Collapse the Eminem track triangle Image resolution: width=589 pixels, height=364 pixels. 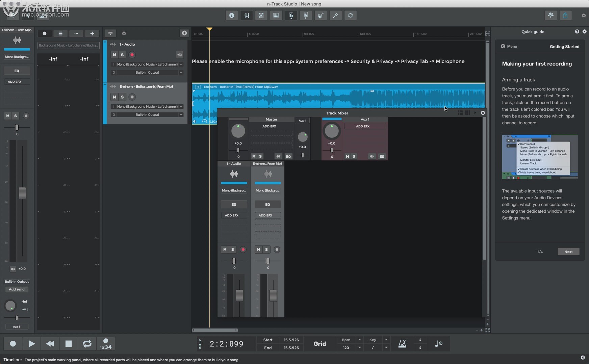pos(105,84)
